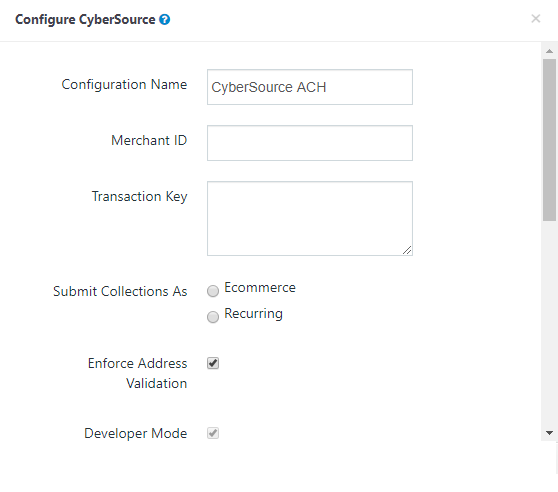Click the Transaction Key label
The height and width of the screenshot is (492, 558).
140,197
